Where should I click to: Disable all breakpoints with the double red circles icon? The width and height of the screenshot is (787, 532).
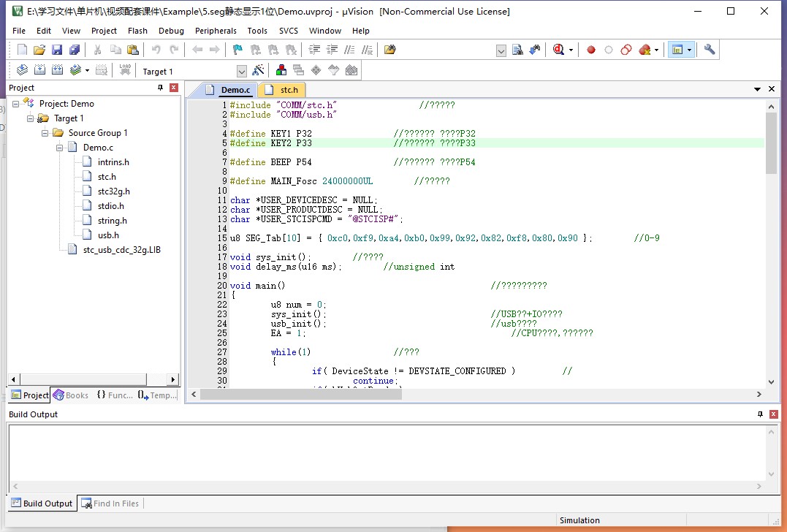coord(626,50)
